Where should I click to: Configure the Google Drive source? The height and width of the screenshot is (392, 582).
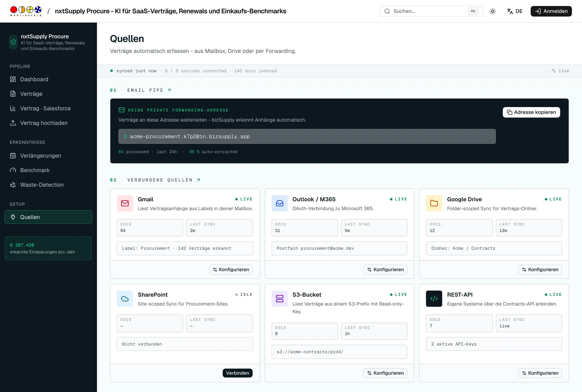tap(540, 270)
